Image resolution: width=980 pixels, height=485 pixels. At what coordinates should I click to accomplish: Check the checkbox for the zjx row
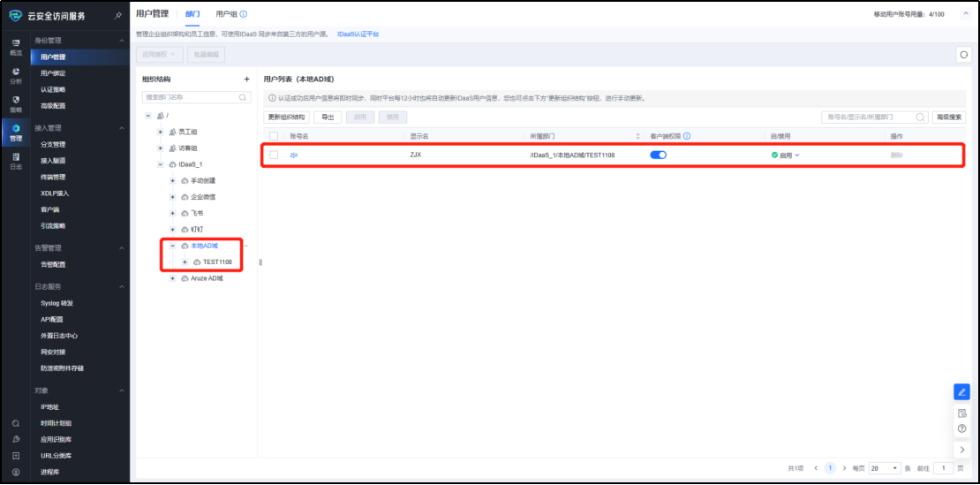274,155
